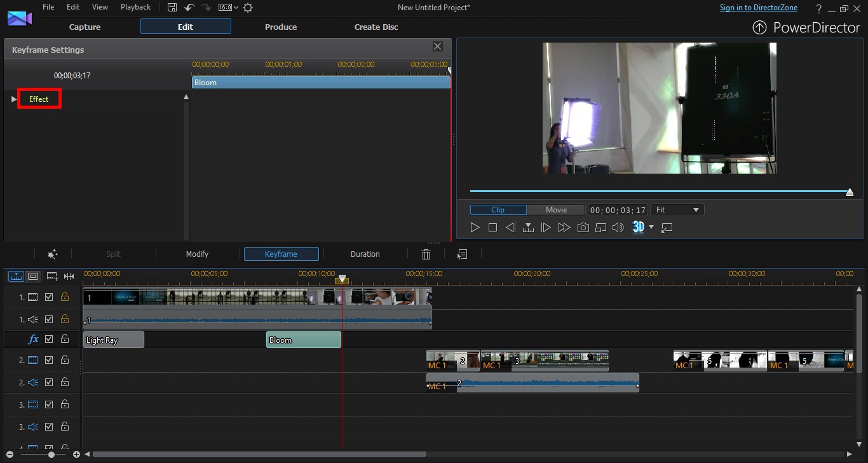Click the Keyframe button above timeline
This screenshot has height=463, width=868.
click(281, 254)
